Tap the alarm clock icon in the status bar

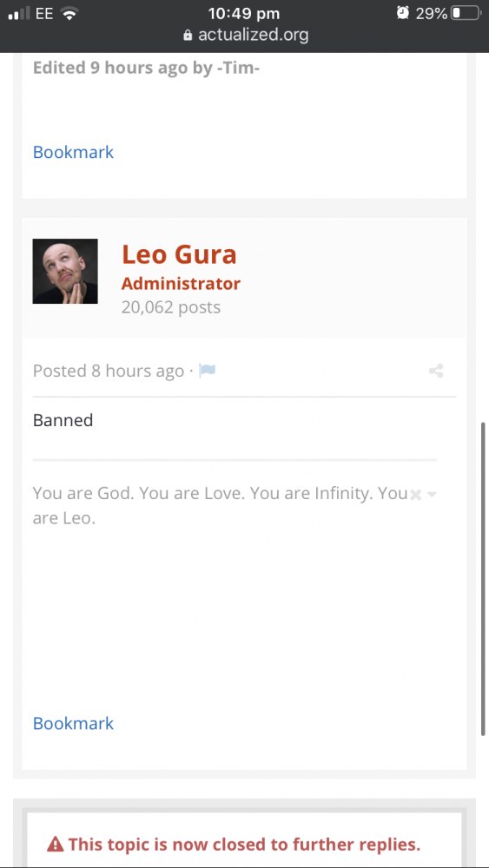pos(403,13)
